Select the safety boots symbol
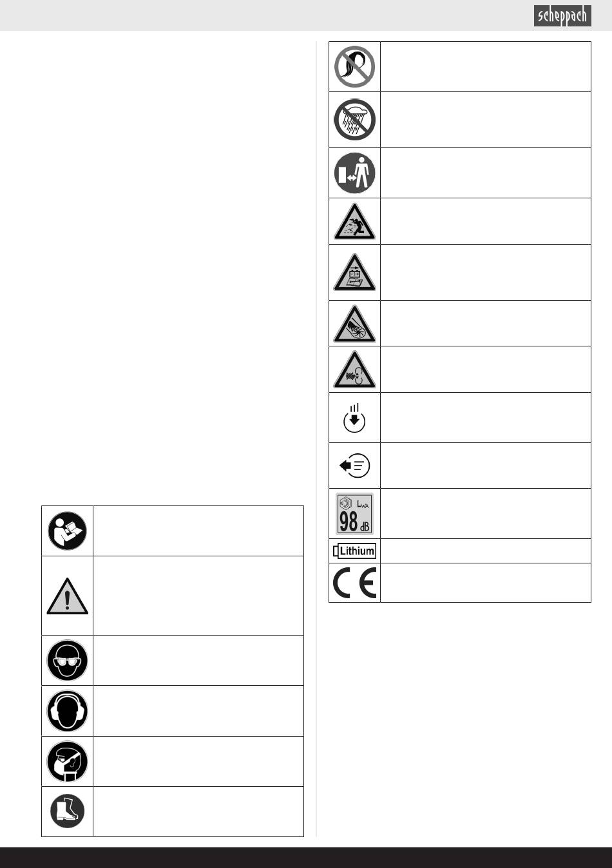612x868 pixels. 68,811
